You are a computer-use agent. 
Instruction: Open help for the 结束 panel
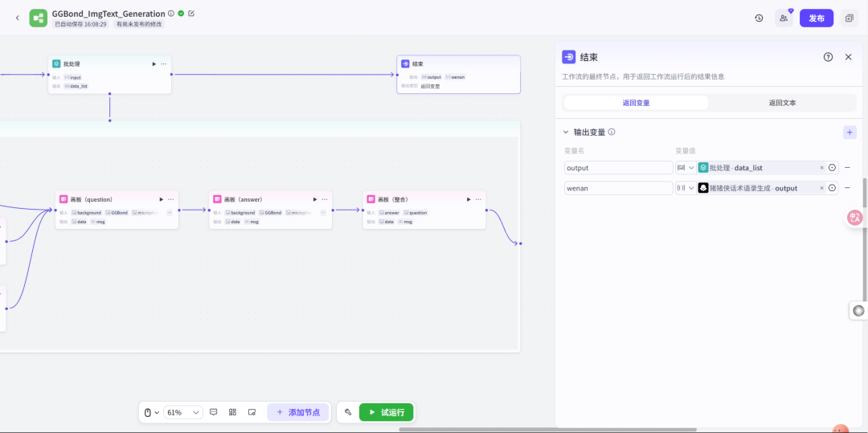tap(828, 57)
